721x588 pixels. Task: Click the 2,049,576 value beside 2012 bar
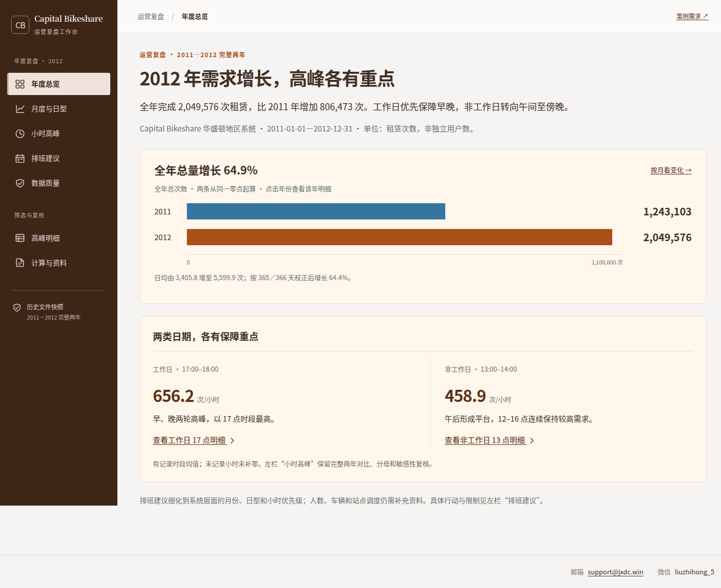[x=667, y=238]
